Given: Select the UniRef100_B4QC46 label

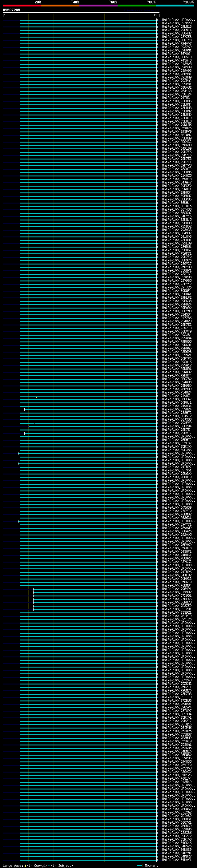Looking at the screenshot, I should coord(177,843).
